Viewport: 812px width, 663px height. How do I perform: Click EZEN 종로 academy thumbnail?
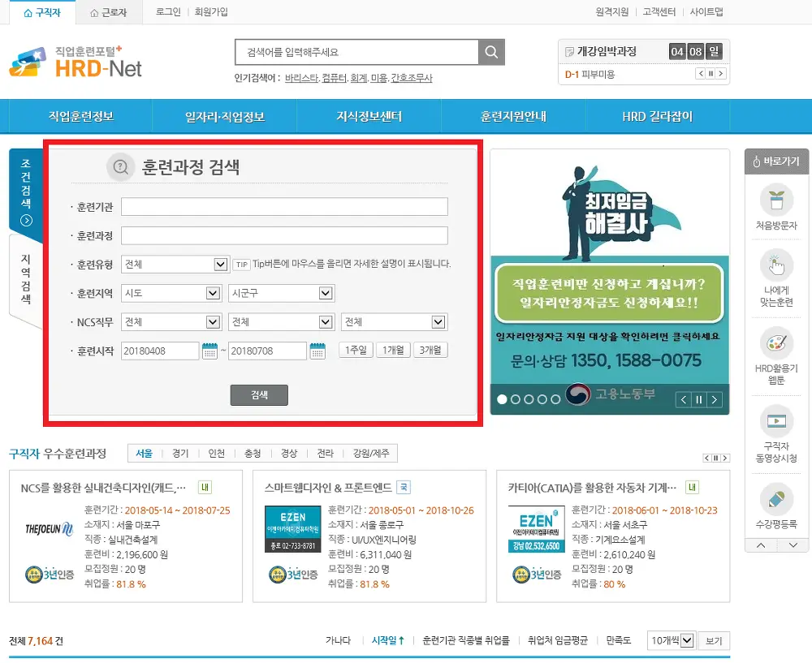point(293,529)
